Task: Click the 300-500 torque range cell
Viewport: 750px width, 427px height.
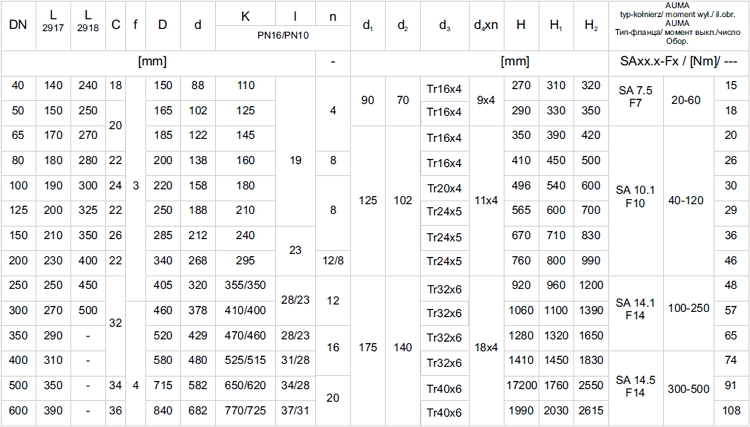Action: 686,386
